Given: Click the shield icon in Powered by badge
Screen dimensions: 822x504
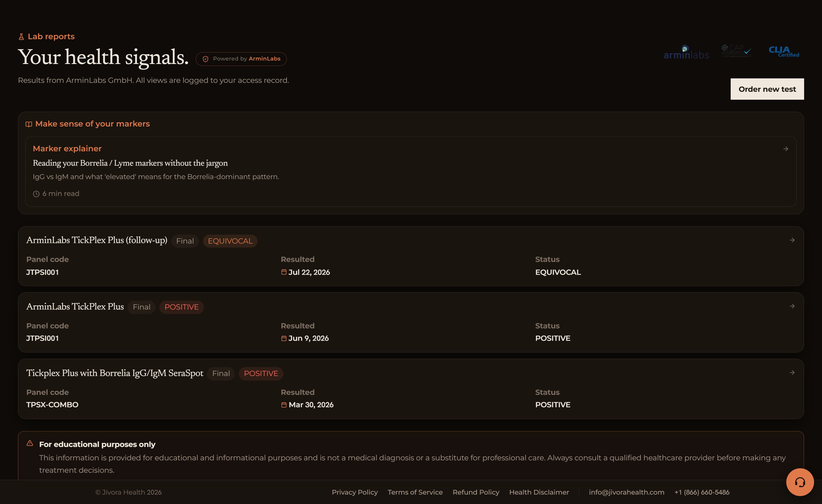Looking at the screenshot, I should point(205,59).
